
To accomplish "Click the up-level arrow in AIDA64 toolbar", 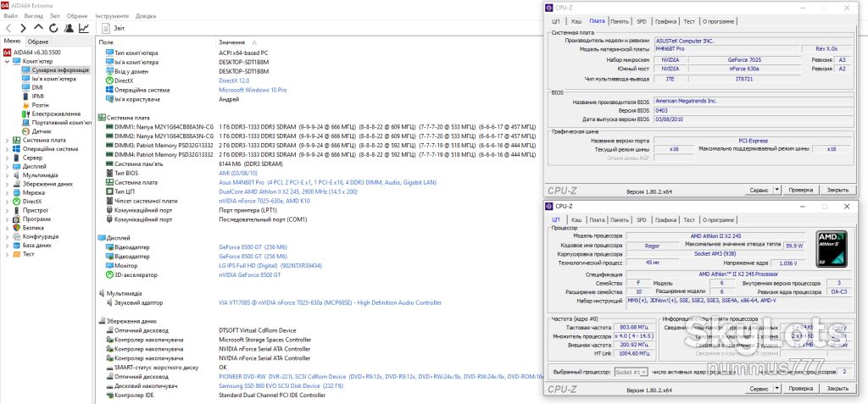I will (x=38, y=26).
